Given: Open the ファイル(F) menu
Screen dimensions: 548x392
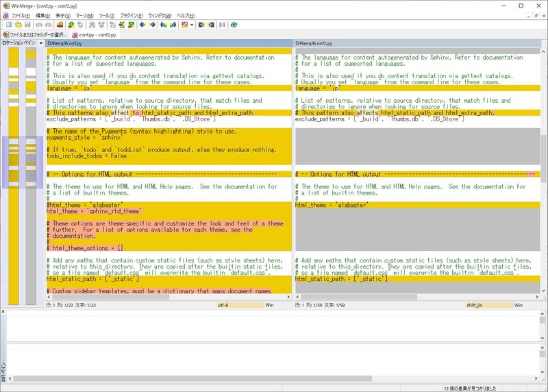Looking at the screenshot, I should pos(21,15).
